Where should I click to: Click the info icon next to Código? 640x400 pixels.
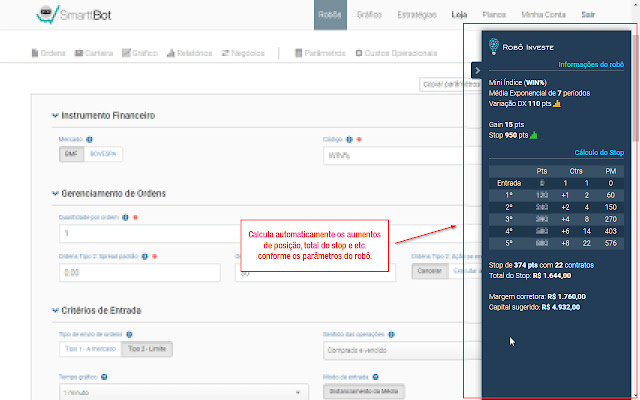tap(349, 140)
